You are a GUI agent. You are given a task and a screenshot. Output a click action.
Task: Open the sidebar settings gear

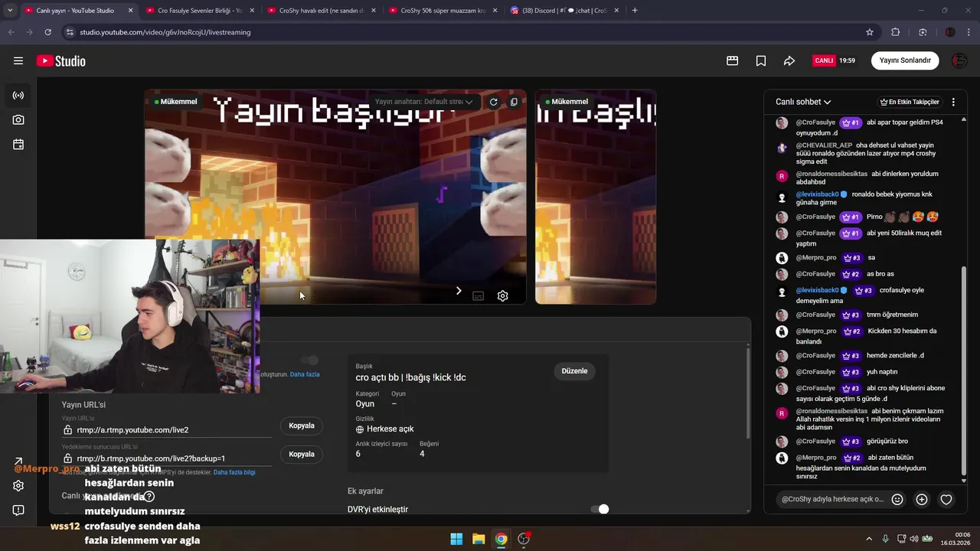pos(18,485)
